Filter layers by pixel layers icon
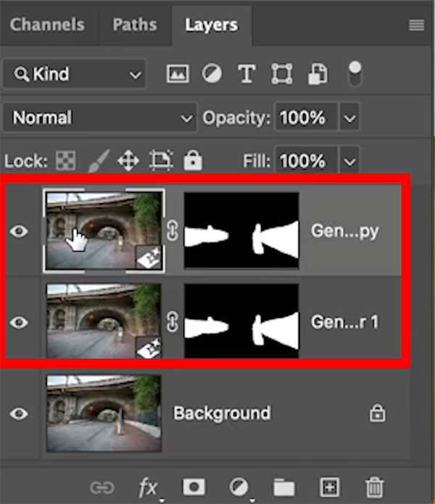 [178, 74]
